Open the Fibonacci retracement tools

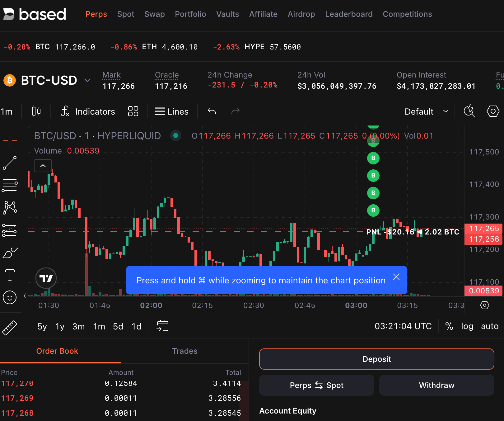(x=10, y=185)
